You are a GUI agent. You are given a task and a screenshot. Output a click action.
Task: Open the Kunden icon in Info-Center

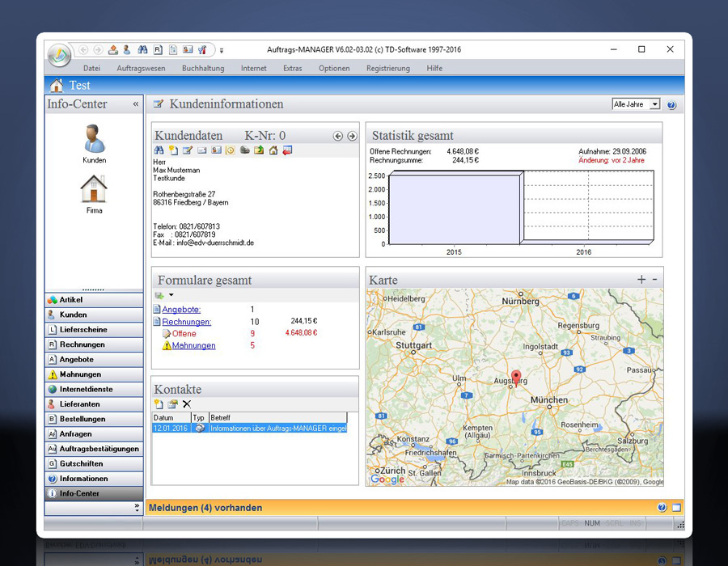(x=94, y=139)
